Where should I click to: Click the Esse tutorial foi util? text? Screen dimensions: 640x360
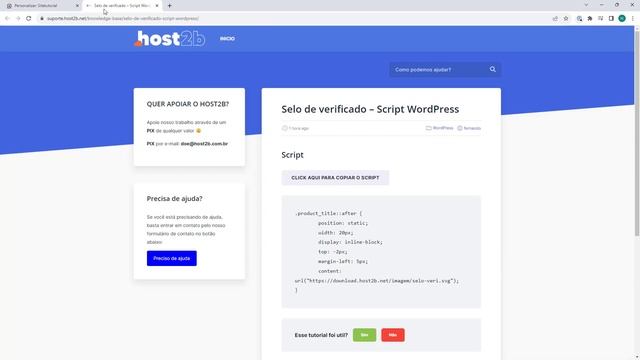[321, 335]
